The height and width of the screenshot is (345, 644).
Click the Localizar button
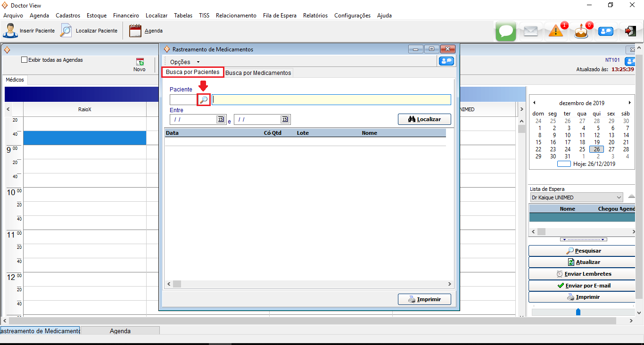coord(424,119)
